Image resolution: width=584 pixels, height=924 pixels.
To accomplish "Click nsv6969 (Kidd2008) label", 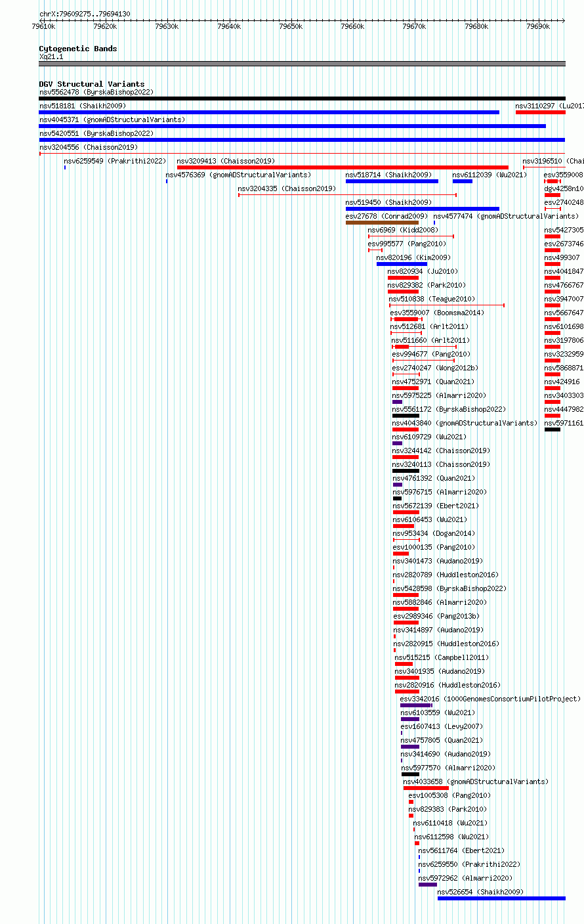I will pos(403,230).
